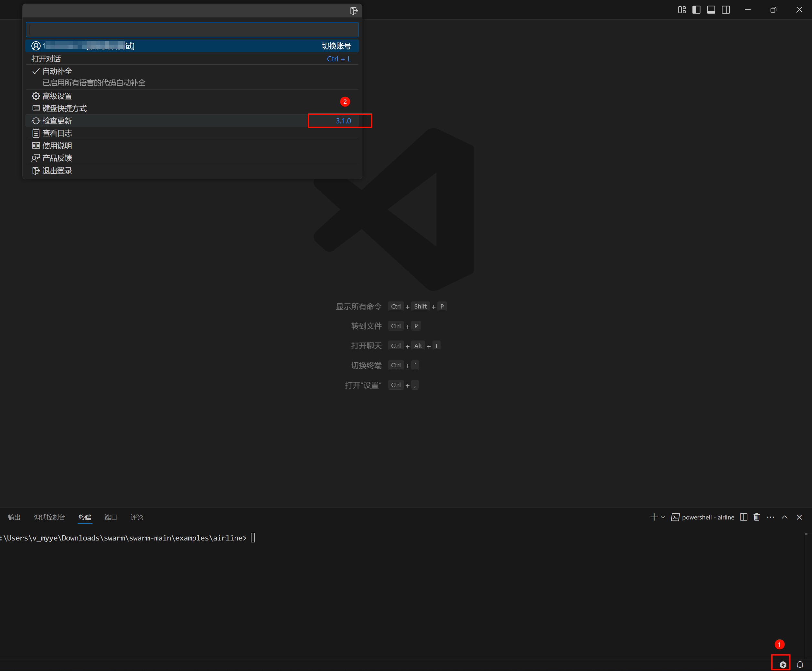The image size is (812, 671).
Task: Expand the terminal launch profile dropdown
Action: click(663, 517)
